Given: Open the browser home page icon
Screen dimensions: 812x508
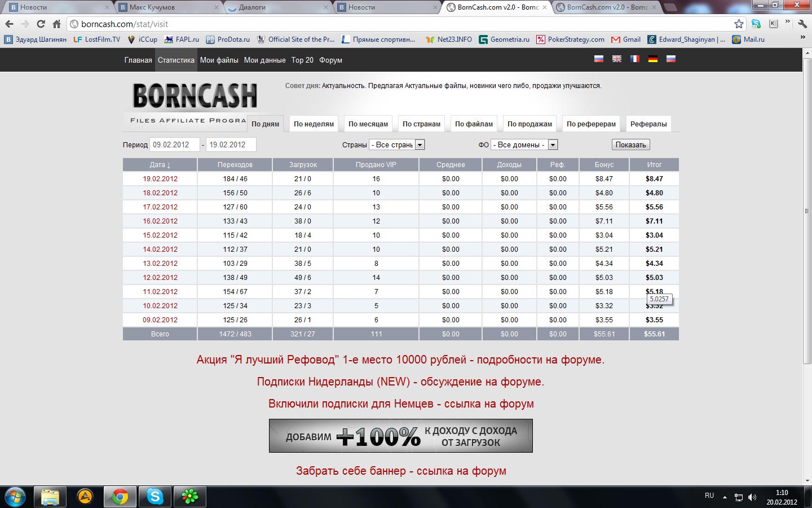Looking at the screenshot, I should click(x=56, y=24).
